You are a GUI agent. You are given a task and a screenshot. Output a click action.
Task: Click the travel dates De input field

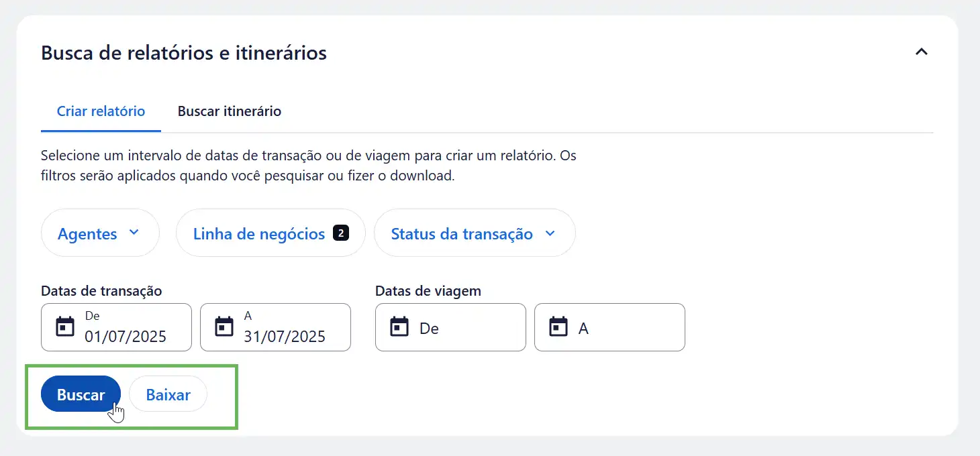point(463,328)
